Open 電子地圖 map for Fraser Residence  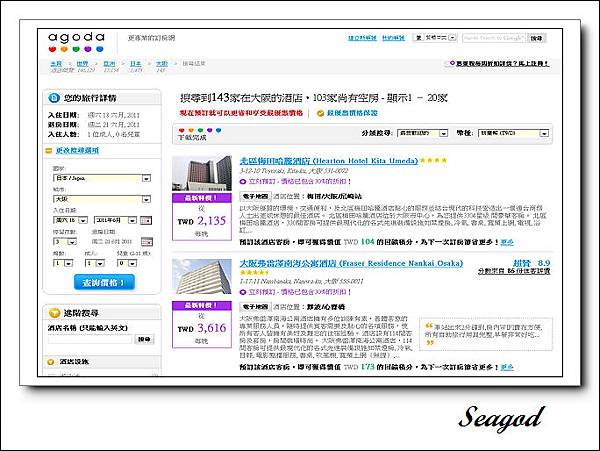(256, 307)
